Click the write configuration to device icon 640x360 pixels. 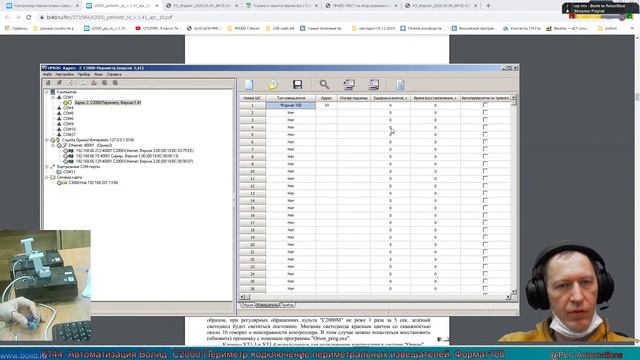(x=374, y=84)
